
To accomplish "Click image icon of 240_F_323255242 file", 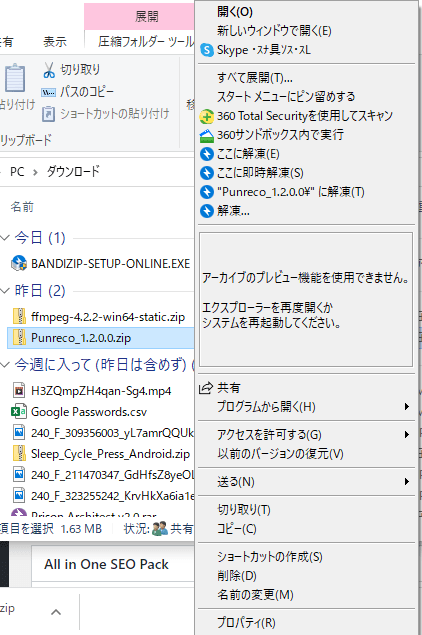I will [x=19, y=495].
